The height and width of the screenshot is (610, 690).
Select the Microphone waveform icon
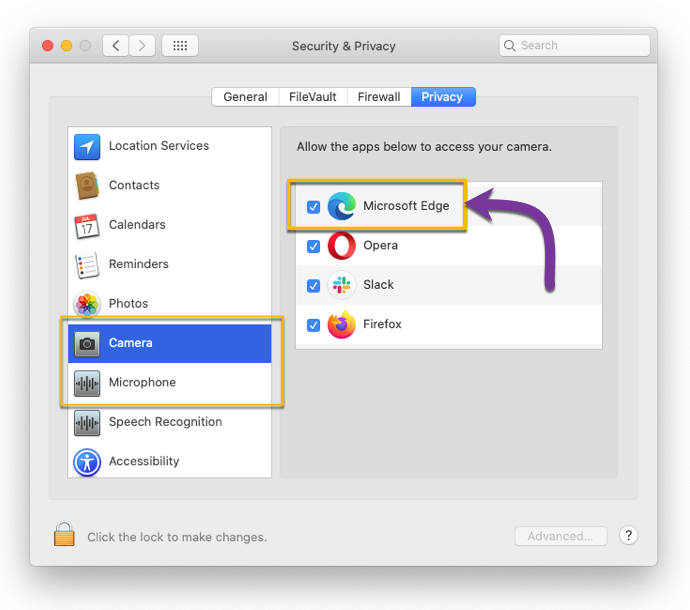pos(87,383)
